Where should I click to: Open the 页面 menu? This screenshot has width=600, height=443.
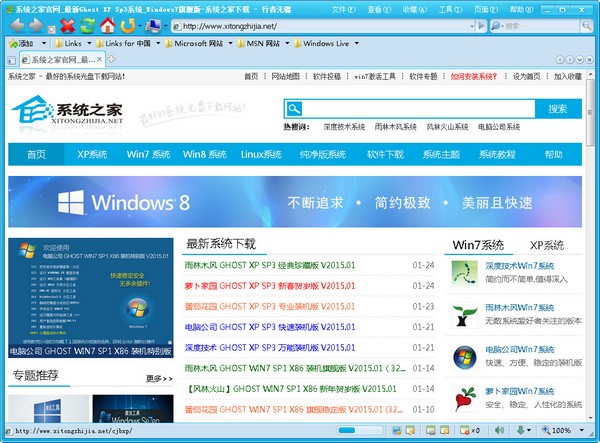[486, 9]
